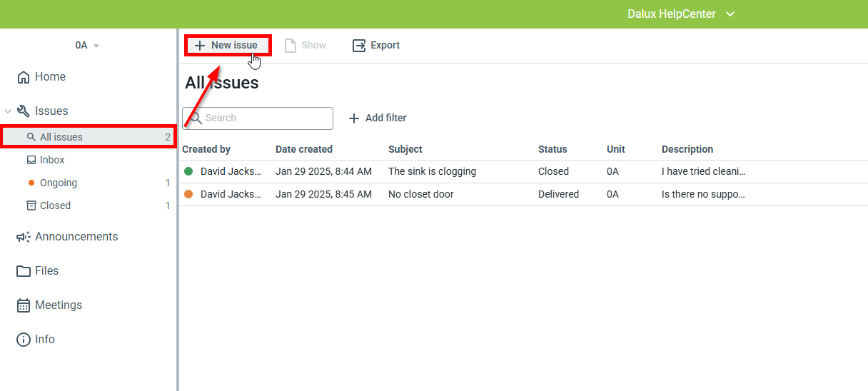Click the Closed archive box icon
Screen dimensions: 868x391
click(x=31, y=205)
